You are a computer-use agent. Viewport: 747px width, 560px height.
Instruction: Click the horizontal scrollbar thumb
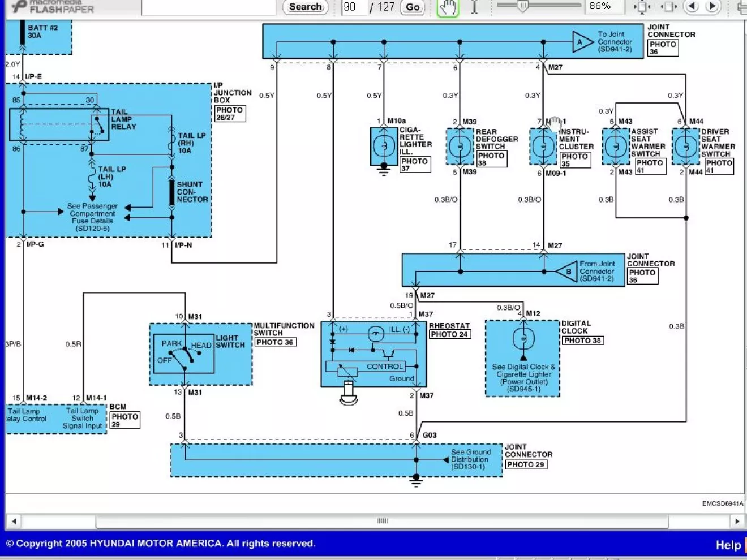coord(383,521)
